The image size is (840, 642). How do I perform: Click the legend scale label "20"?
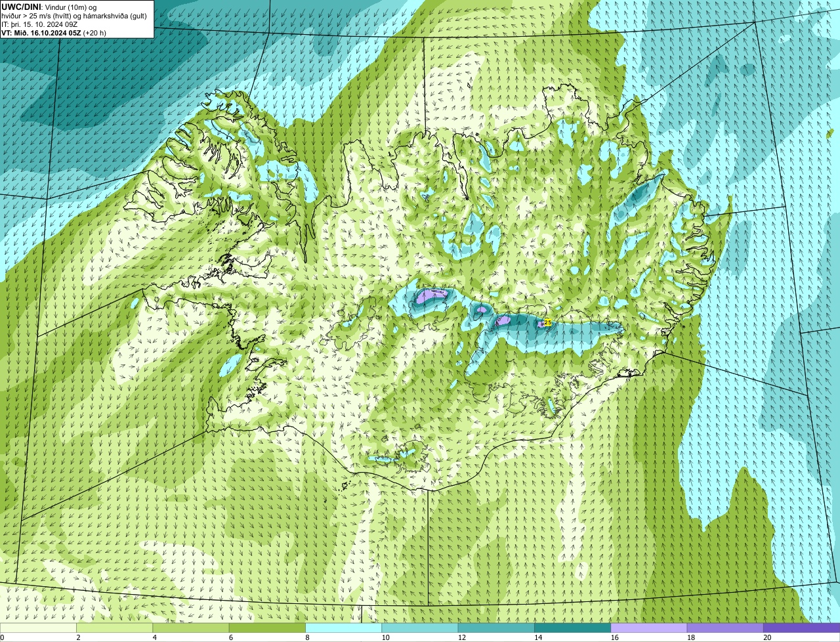pyautogui.click(x=766, y=637)
